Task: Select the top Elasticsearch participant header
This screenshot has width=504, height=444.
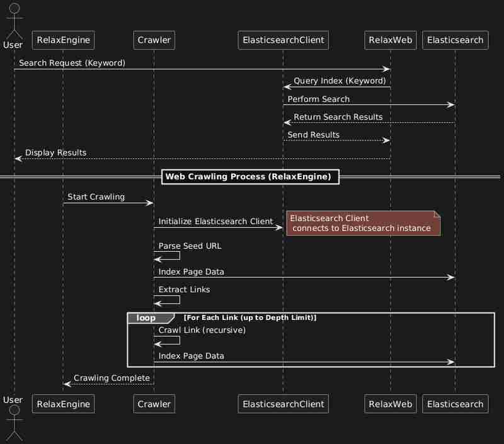Action: (455, 40)
